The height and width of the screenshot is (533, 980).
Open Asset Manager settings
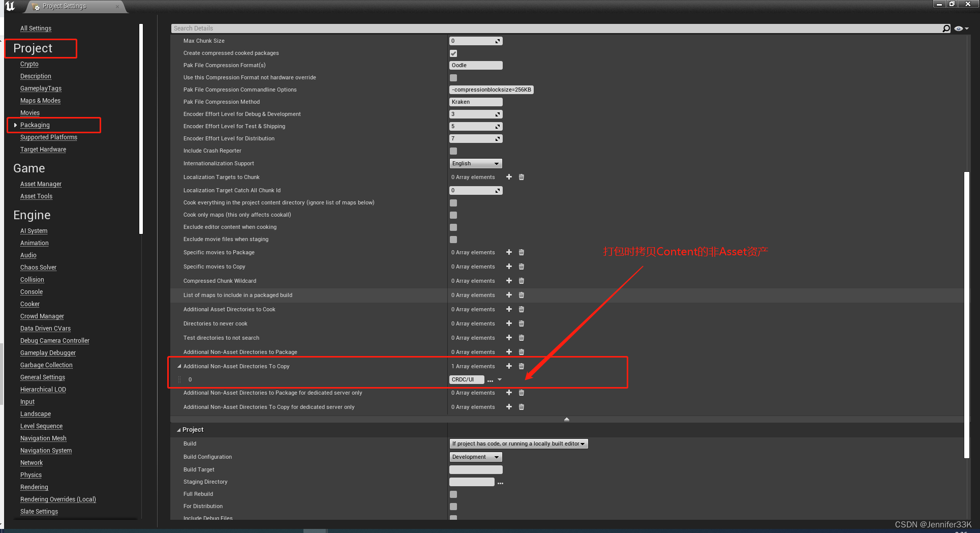tap(41, 184)
